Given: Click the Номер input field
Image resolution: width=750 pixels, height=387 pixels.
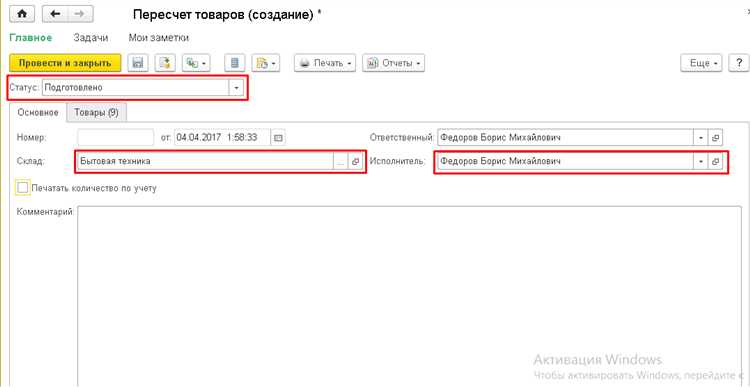Looking at the screenshot, I should tap(116, 138).
